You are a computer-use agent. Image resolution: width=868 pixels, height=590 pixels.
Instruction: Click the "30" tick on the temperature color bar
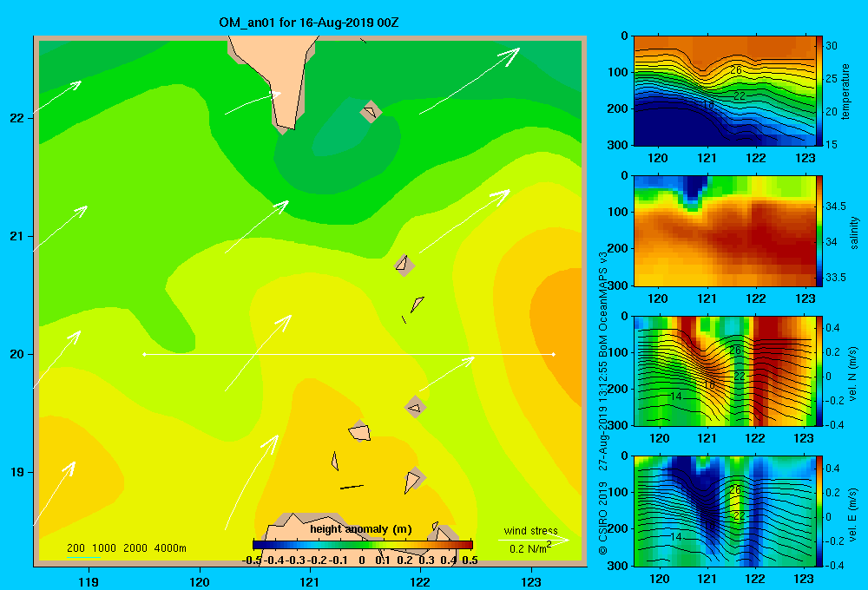click(x=832, y=46)
